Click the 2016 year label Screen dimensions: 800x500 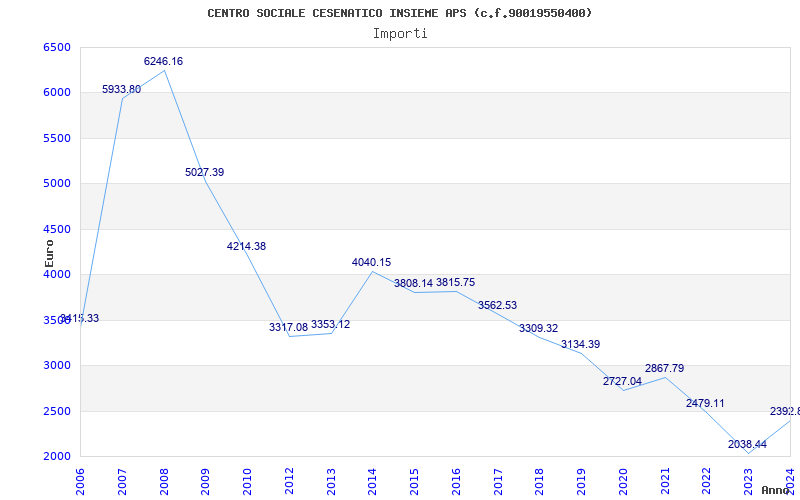[x=456, y=481]
